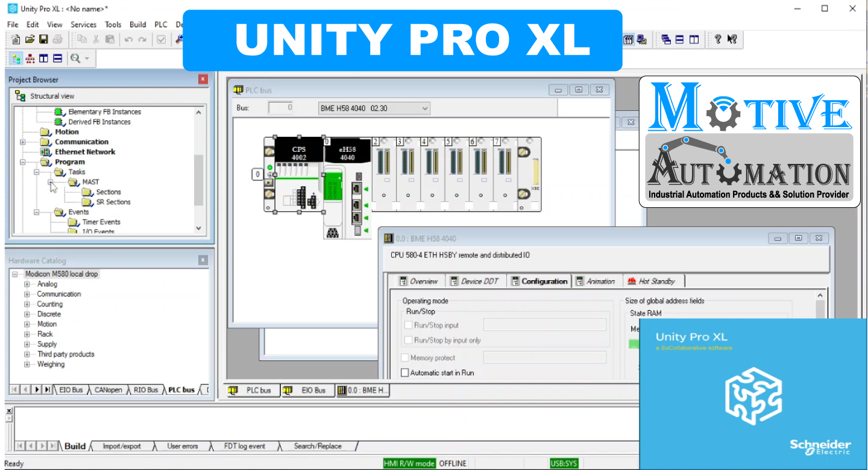This screenshot has width=868, height=470.
Task: Click the Help question mark toolbar icon
Action: (x=717, y=39)
